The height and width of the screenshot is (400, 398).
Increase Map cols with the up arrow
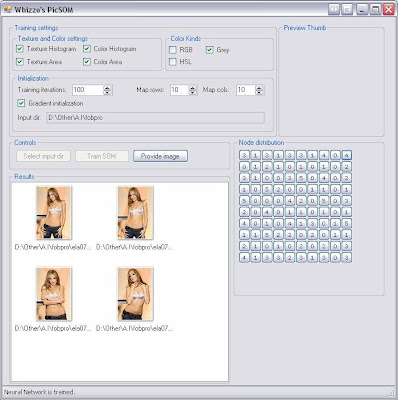pos(259,88)
